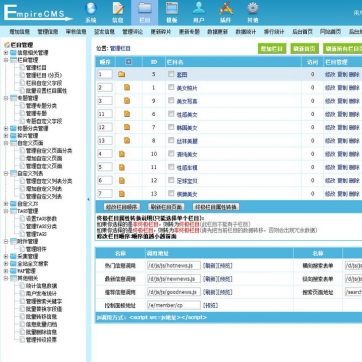The width and height of the screenshot is (362, 362).
Task: Tick the checkbox in the ID 9 row
Action: [171, 100]
